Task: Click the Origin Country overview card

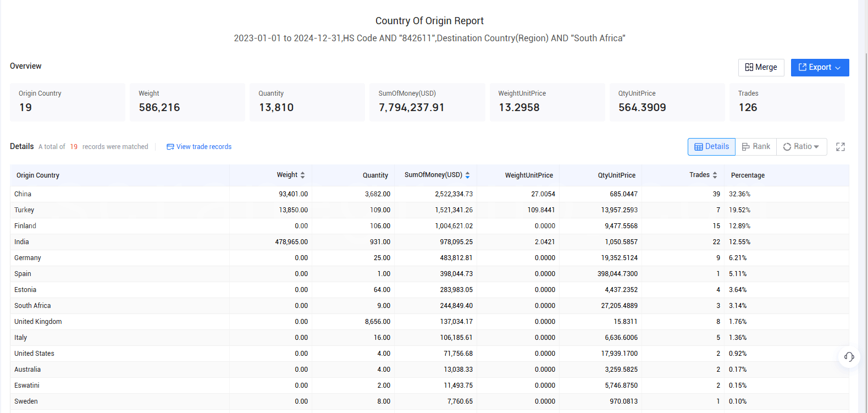Action: pyautogui.click(x=68, y=102)
